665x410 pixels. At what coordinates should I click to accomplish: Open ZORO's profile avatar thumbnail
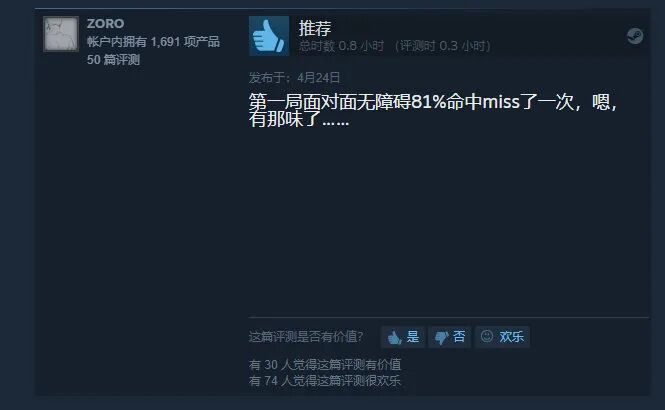pos(61,34)
